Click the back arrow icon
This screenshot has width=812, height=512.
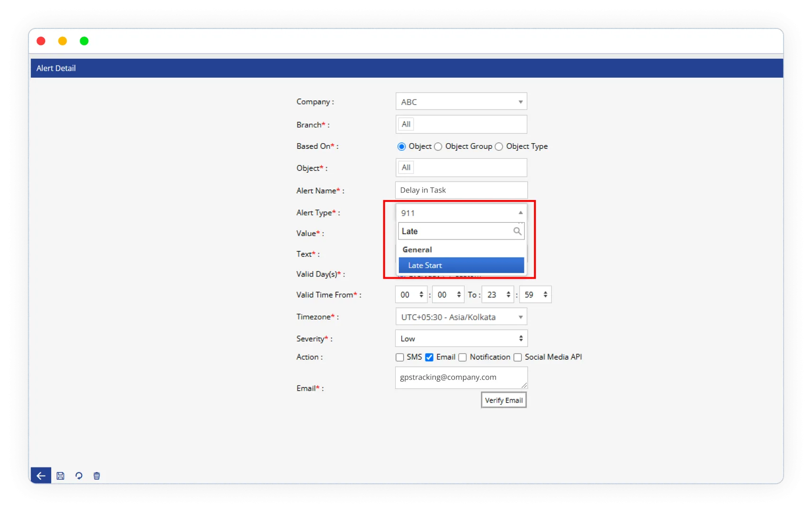pos(41,475)
